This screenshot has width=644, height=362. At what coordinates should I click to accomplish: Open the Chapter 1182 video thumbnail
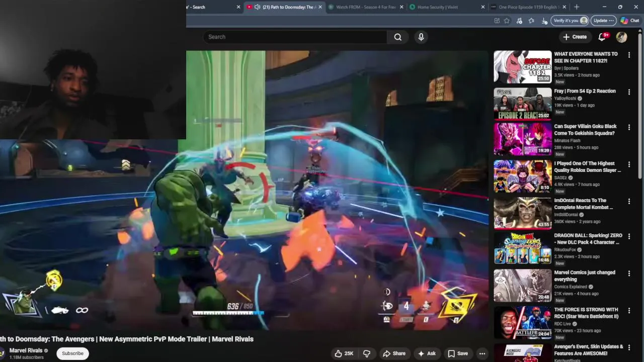[522, 67]
